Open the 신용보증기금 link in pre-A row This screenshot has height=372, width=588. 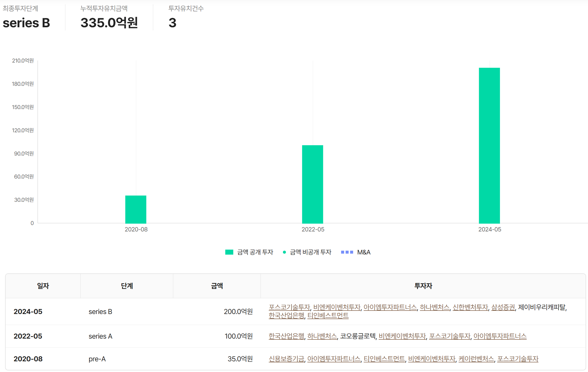[x=286, y=359]
